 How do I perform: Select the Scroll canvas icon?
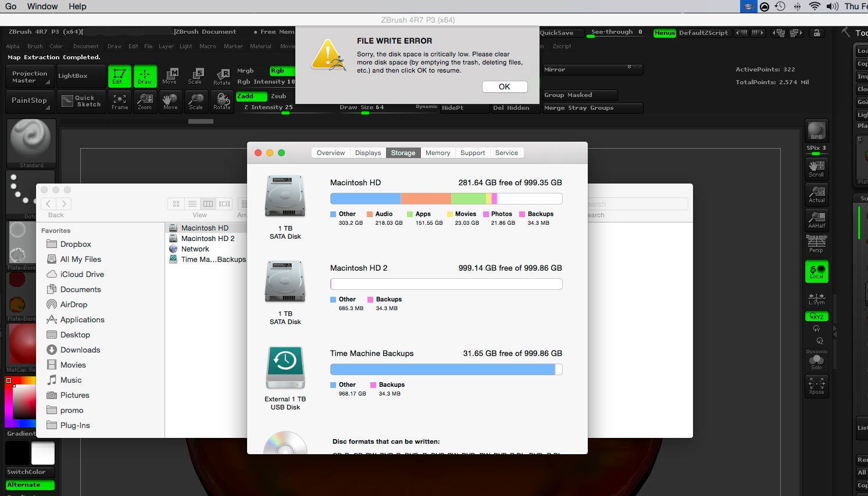click(x=816, y=169)
